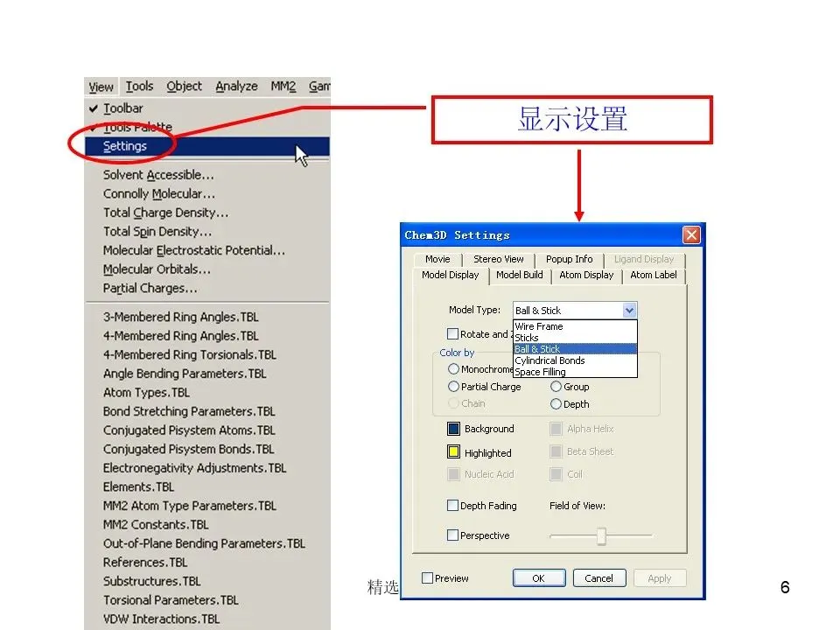
Task: Select Wire Frame model type
Action: click(x=575, y=326)
